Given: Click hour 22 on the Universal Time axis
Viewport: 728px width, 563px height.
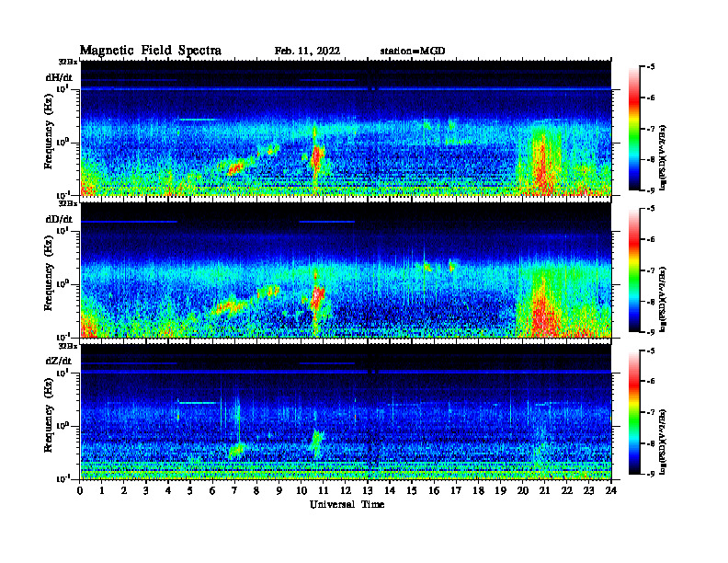Looking at the screenshot, I should [567, 490].
